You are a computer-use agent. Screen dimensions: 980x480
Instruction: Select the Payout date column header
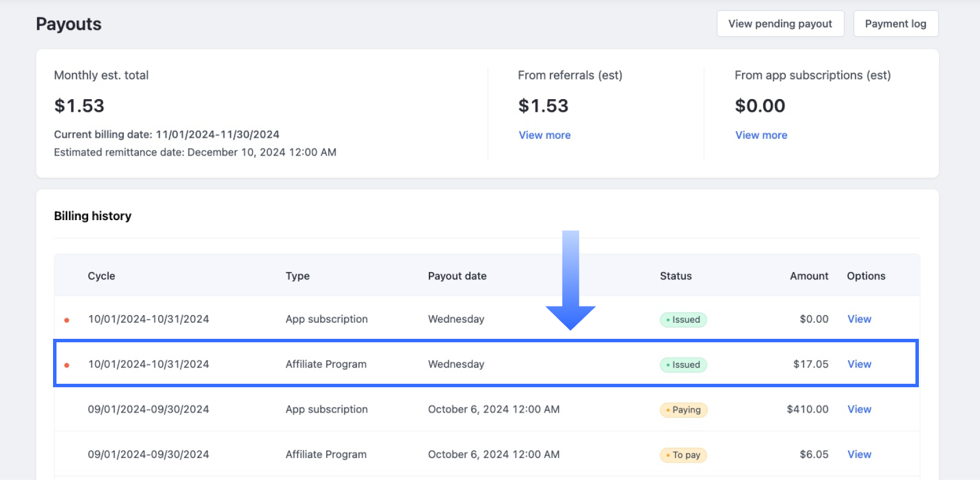coord(457,276)
